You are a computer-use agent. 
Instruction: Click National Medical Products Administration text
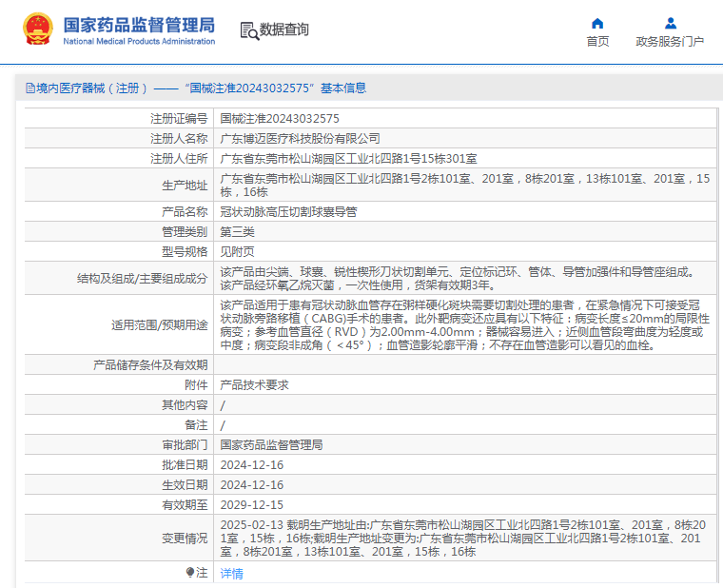139,41
